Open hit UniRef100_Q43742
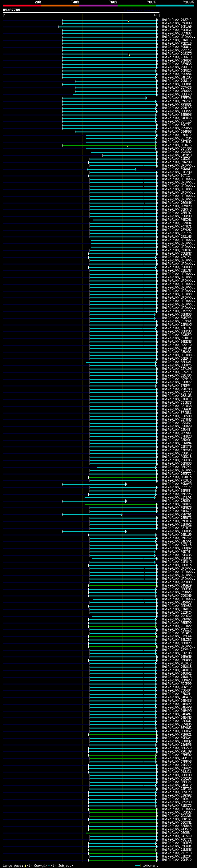 pyautogui.click(x=177, y=20)
